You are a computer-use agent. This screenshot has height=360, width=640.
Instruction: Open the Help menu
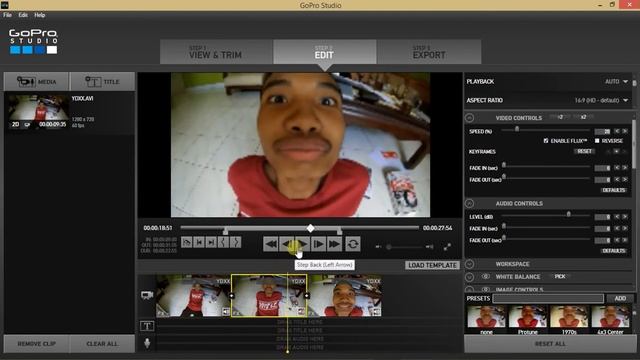(x=40, y=15)
